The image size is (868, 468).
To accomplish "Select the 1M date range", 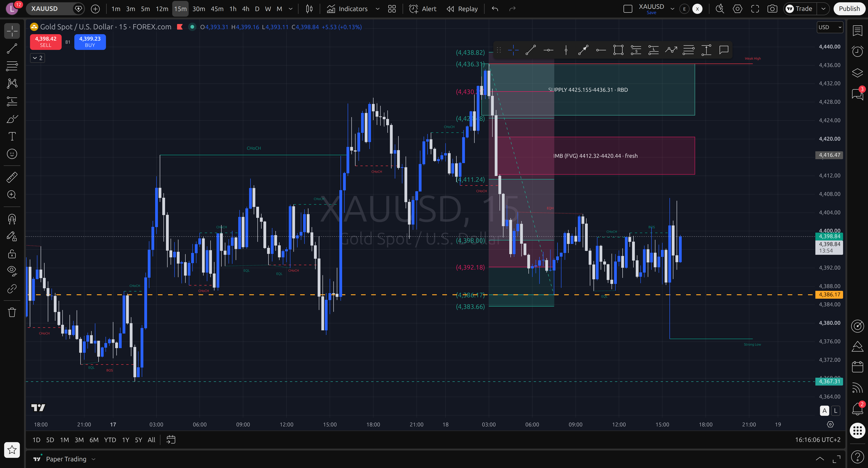I will [64, 440].
